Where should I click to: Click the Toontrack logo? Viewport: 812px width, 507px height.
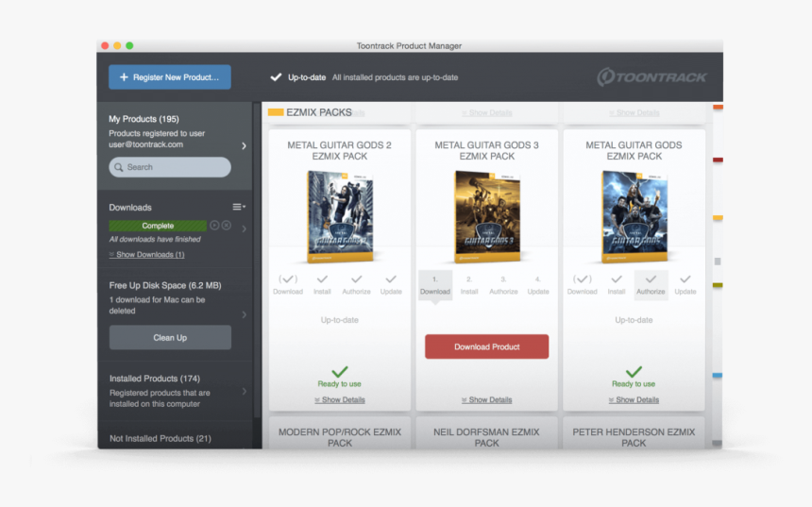click(x=651, y=77)
